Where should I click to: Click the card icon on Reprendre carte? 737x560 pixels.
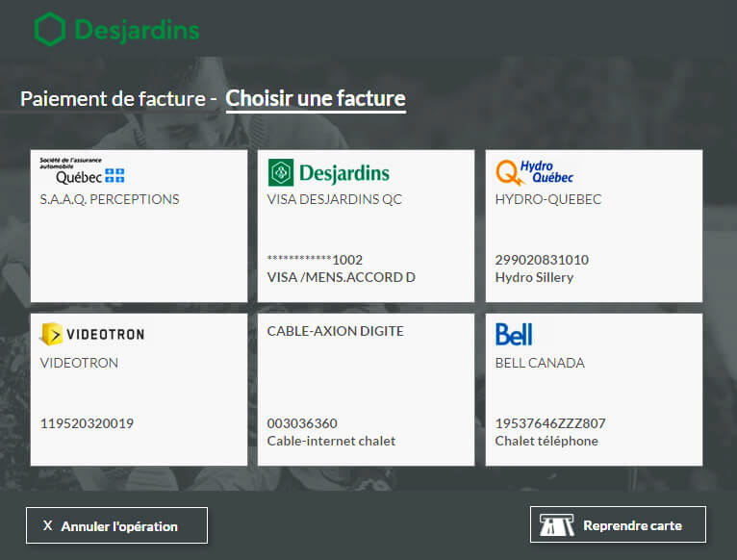pyautogui.click(x=555, y=525)
